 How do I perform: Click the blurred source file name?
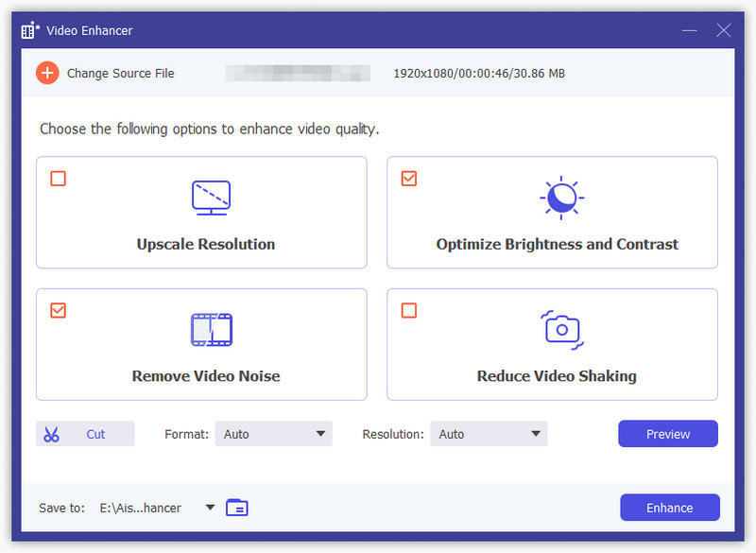(x=298, y=74)
